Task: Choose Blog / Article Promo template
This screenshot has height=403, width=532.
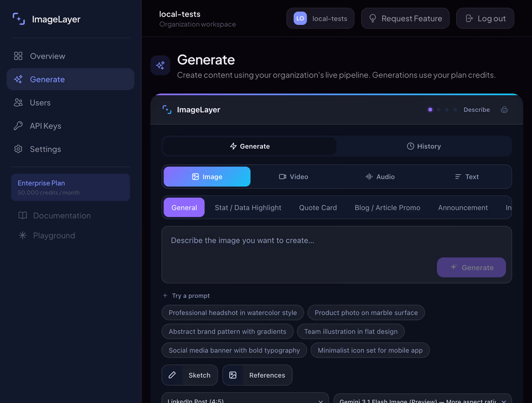Action: pyautogui.click(x=387, y=207)
